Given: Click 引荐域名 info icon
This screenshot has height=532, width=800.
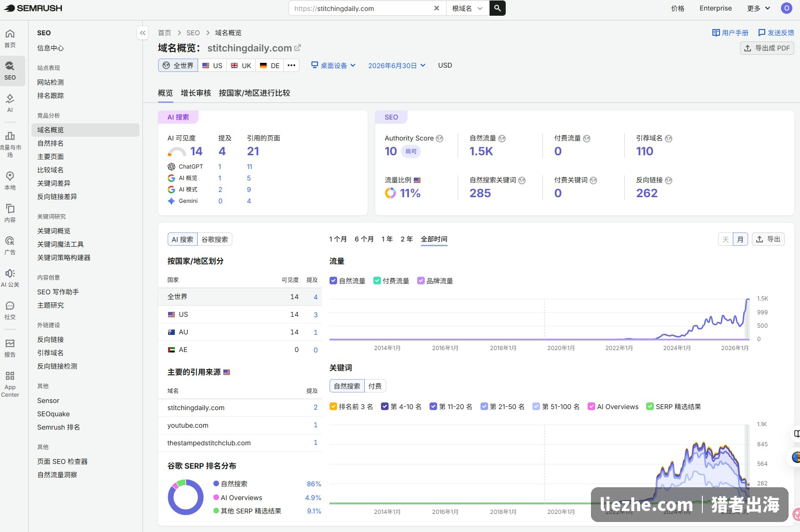Looking at the screenshot, I should [669, 139].
